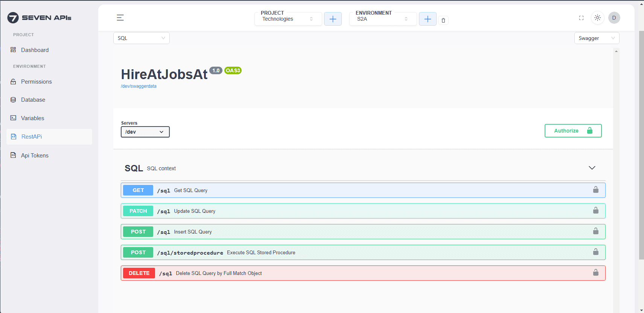Viewport: 644px width, 313px height.
Task: Add a new environment with the plus button
Action: click(x=428, y=19)
